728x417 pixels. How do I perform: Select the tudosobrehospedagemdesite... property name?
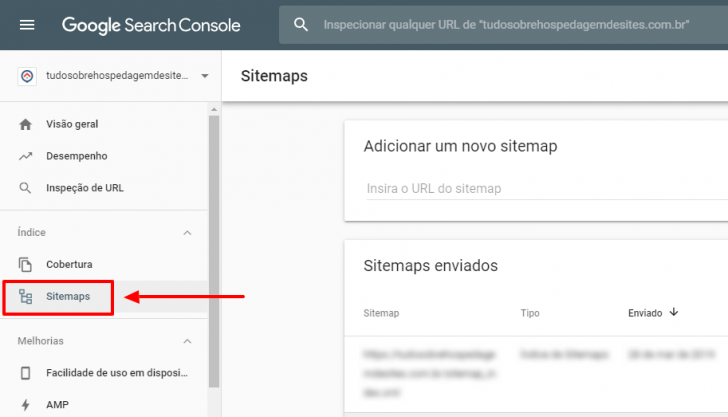point(117,75)
